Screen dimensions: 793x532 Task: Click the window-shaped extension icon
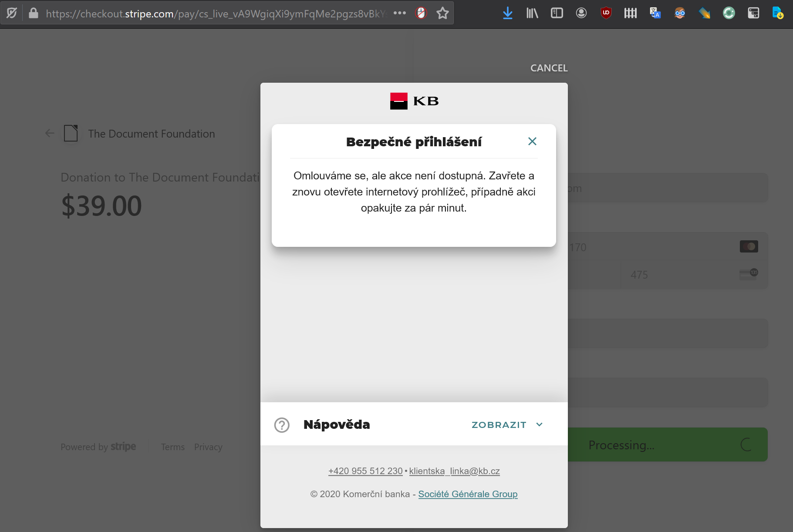(x=753, y=13)
